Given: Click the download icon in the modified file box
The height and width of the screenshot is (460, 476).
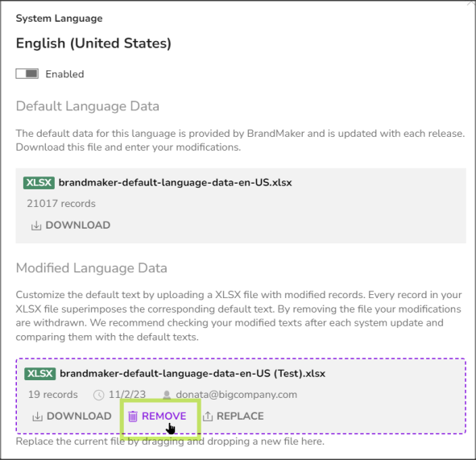Looking at the screenshot, I should [x=37, y=416].
